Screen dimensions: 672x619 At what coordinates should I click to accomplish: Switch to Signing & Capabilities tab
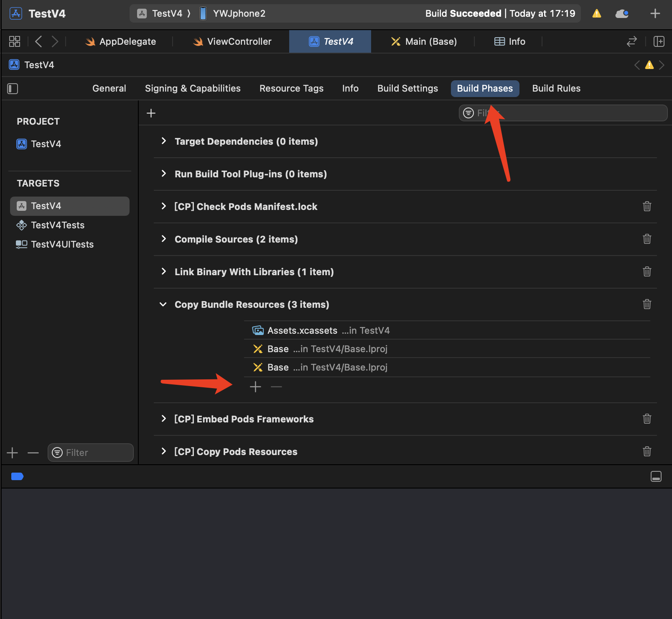point(193,88)
